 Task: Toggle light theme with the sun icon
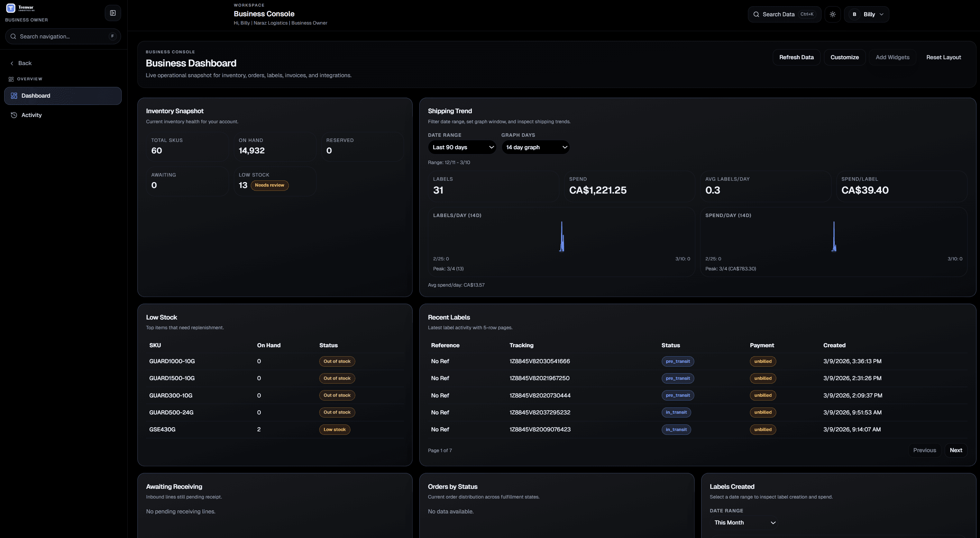(833, 14)
